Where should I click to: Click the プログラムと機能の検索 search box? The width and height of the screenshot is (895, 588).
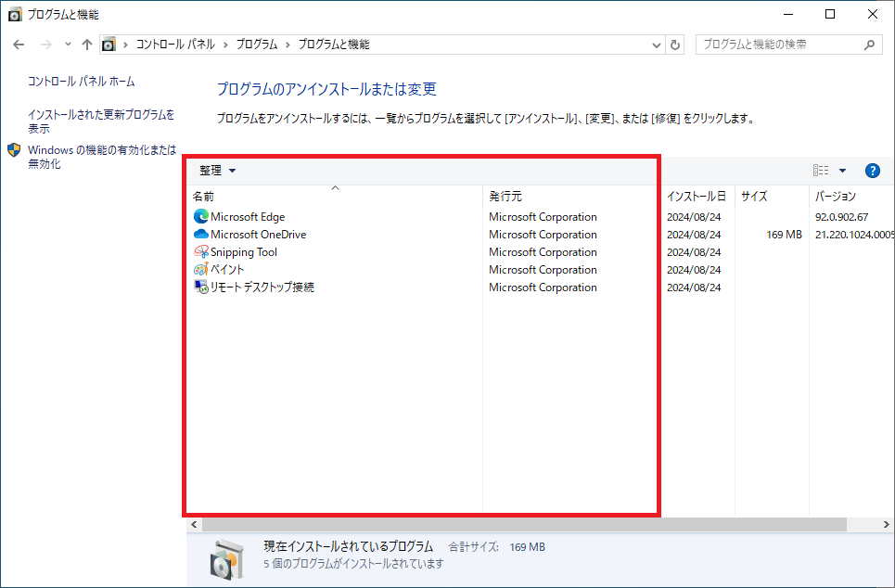click(x=779, y=45)
